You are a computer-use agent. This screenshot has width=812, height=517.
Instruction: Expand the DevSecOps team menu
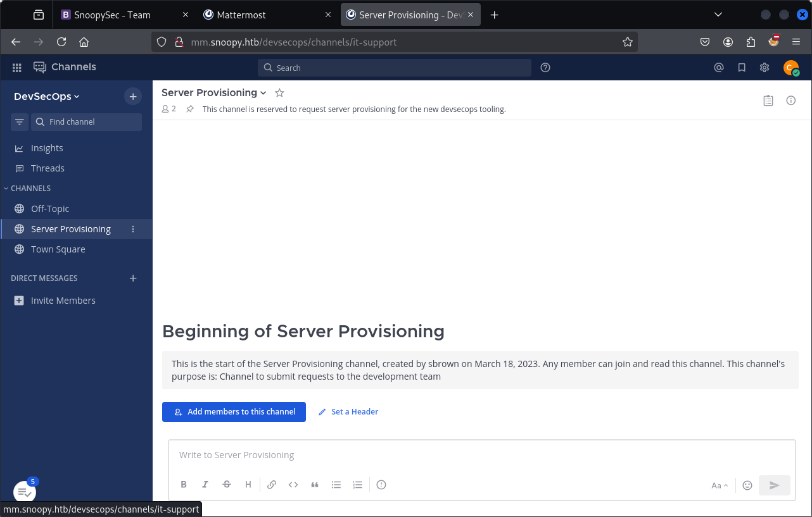[x=47, y=96]
